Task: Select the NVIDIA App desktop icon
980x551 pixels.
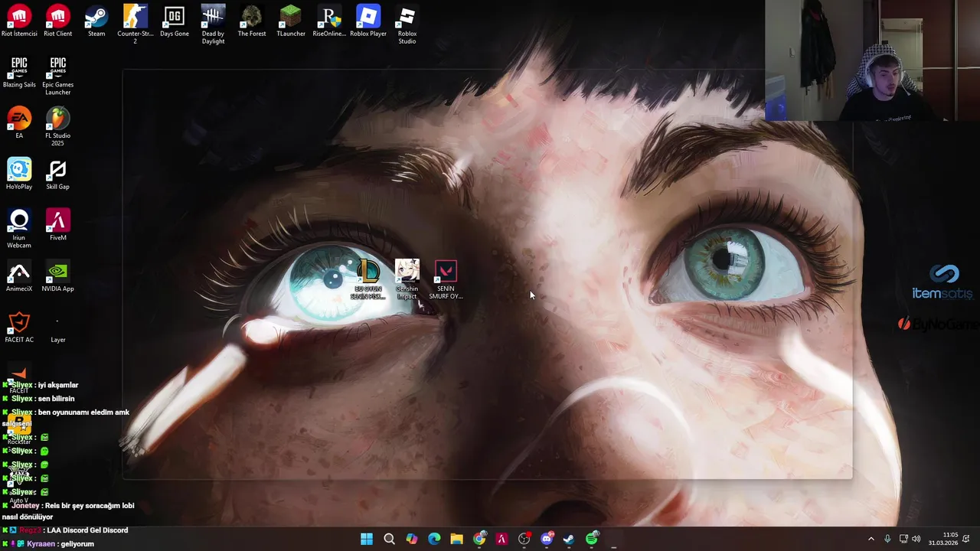Action: [x=58, y=276]
